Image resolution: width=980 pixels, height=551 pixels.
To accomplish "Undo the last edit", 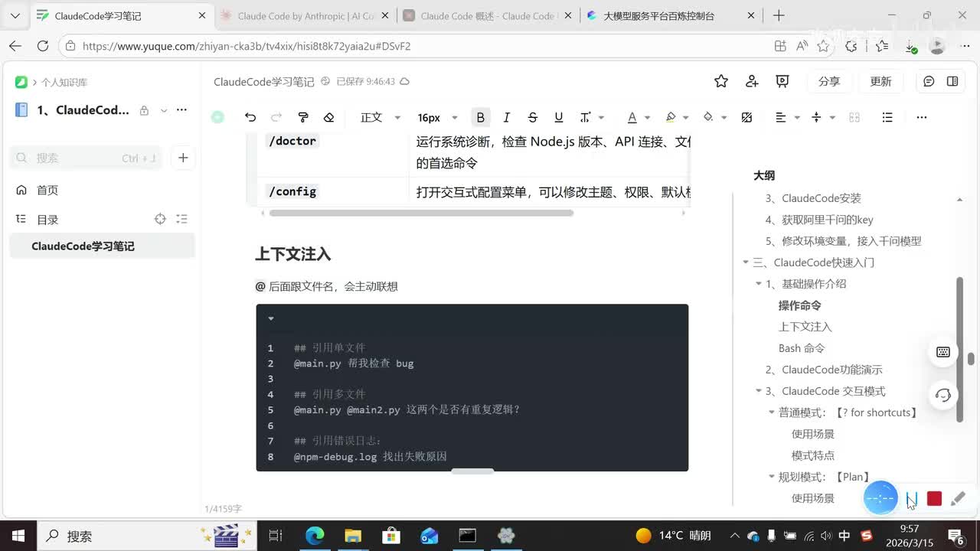I will point(250,117).
